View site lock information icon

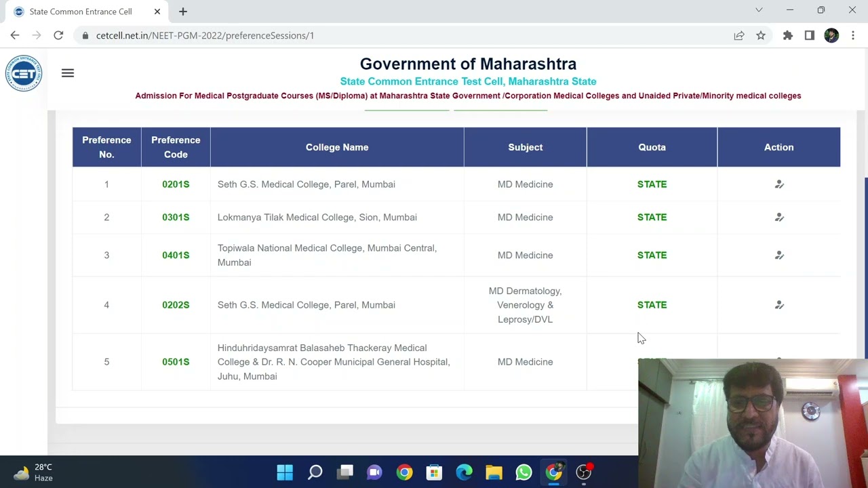point(85,35)
